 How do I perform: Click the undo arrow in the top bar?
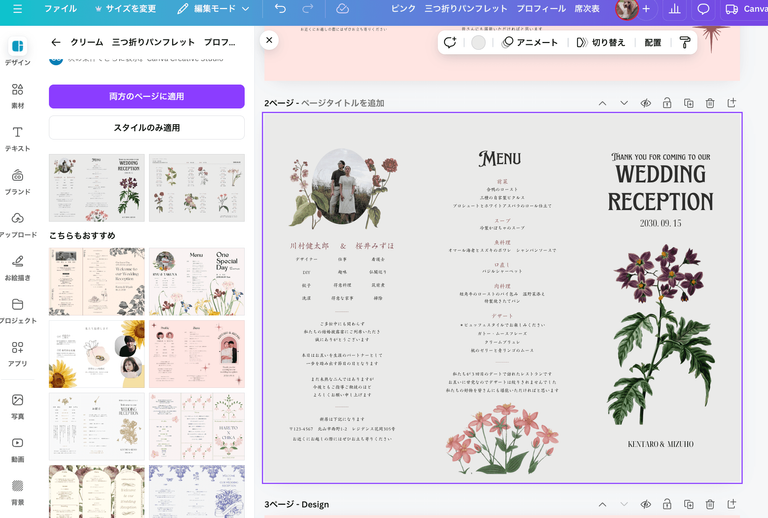click(x=280, y=9)
